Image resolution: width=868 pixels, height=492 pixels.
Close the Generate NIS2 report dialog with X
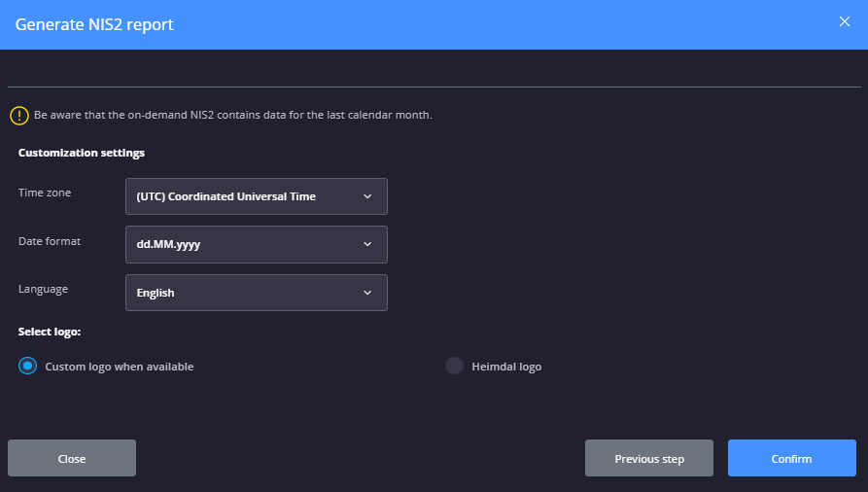[845, 21]
